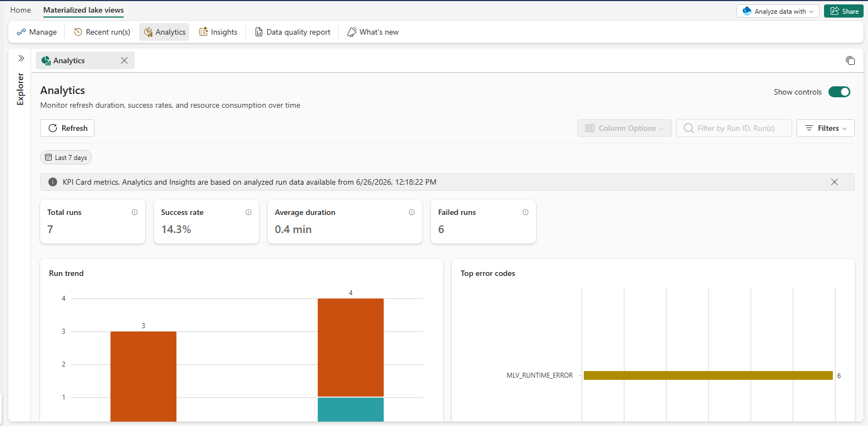The width and height of the screenshot is (868, 426).
Task: Go to the Home tab
Action: click(x=21, y=10)
